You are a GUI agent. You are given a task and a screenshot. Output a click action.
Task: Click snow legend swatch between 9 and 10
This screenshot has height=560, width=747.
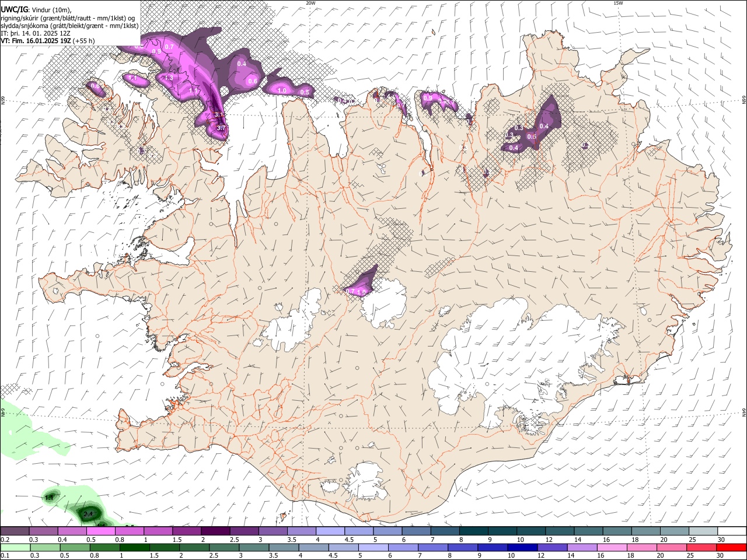501,531
